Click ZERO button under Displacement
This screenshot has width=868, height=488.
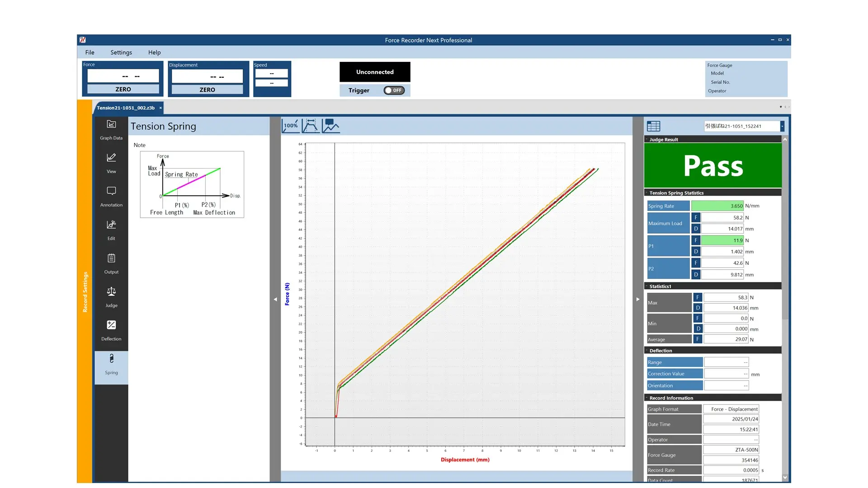click(208, 90)
